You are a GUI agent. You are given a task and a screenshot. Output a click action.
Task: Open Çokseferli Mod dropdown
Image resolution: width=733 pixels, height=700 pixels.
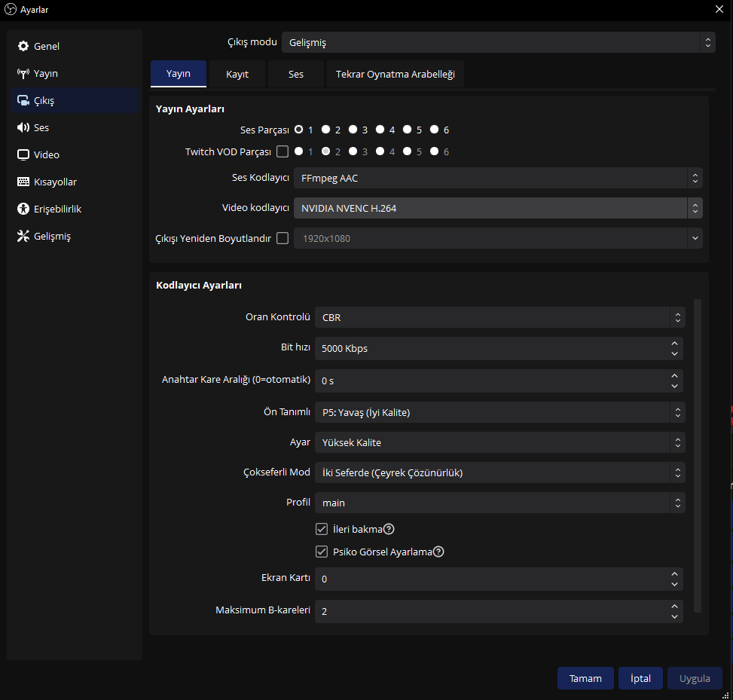coord(499,472)
